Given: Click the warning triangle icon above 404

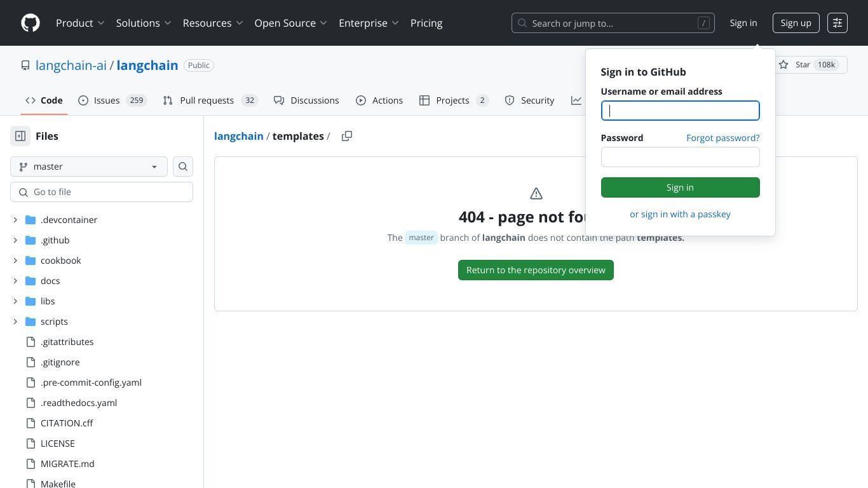Looking at the screenshot, I should pyautogui.click(x=536, y=194).
